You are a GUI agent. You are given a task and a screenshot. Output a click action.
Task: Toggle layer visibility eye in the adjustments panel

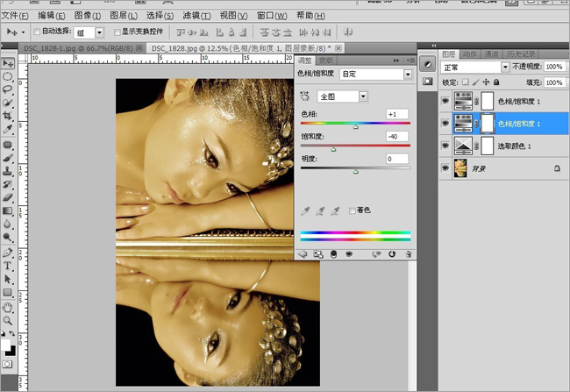pos(349,254)
